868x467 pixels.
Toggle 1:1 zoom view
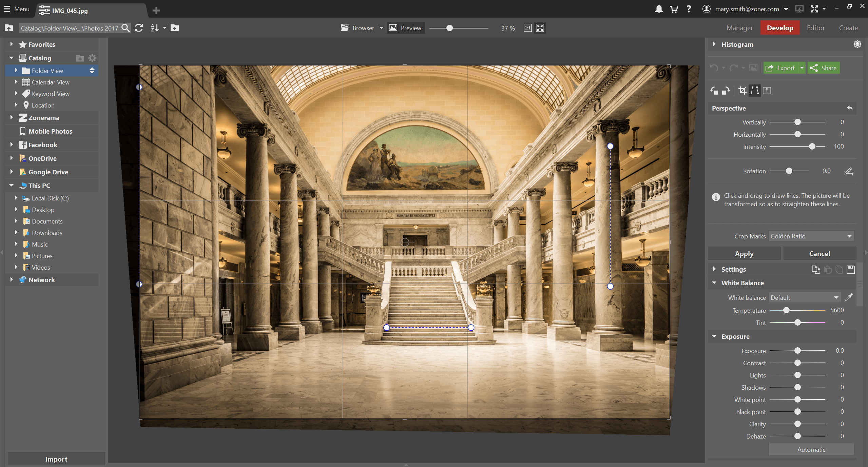click(527, 28)
